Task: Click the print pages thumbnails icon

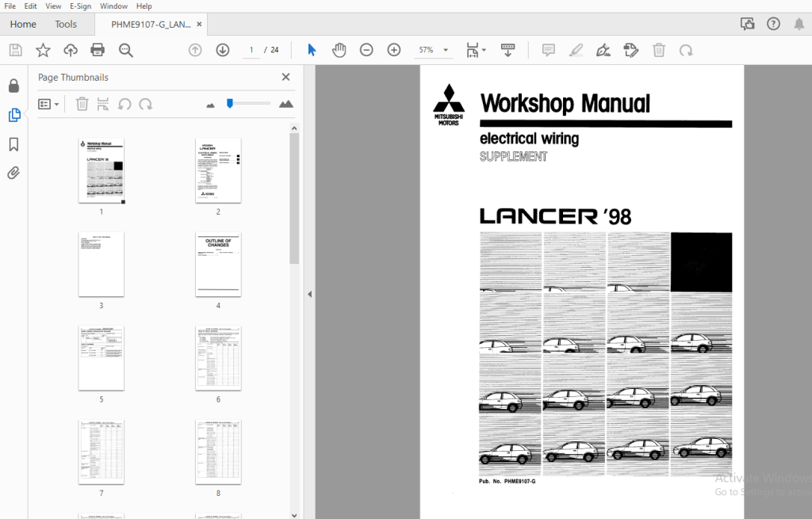Action: 103,105
